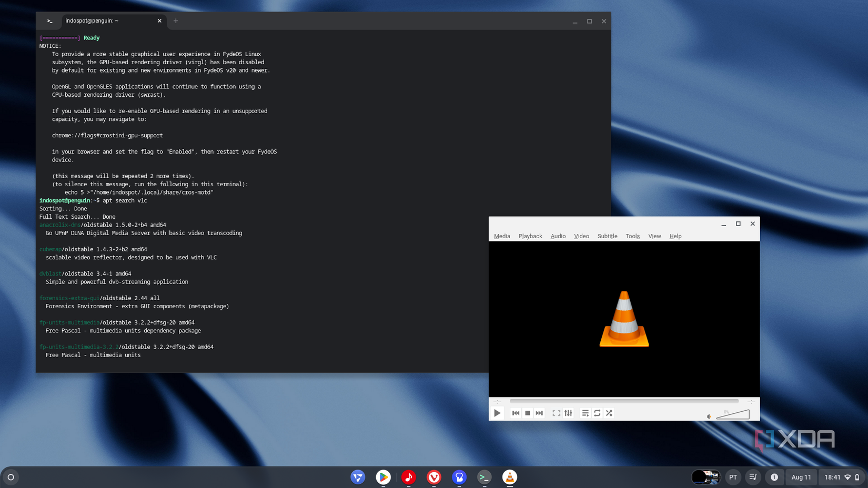Enable random playback in VLC

[609, 413]
